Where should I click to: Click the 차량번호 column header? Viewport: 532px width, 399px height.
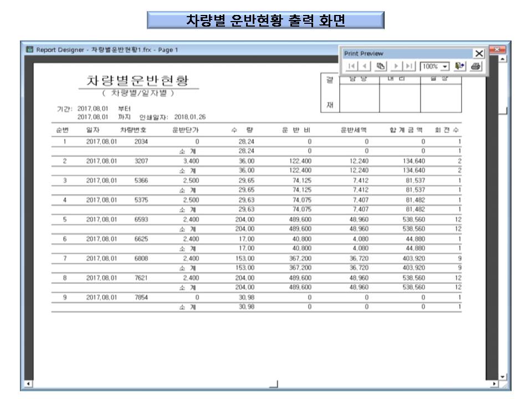point(133,130)
